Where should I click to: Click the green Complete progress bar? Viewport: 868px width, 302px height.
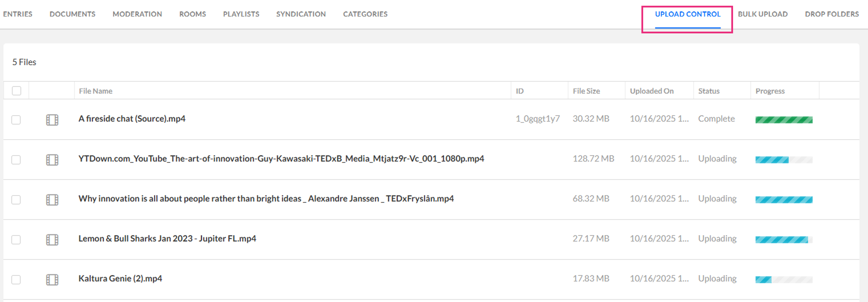pos(783,120)
